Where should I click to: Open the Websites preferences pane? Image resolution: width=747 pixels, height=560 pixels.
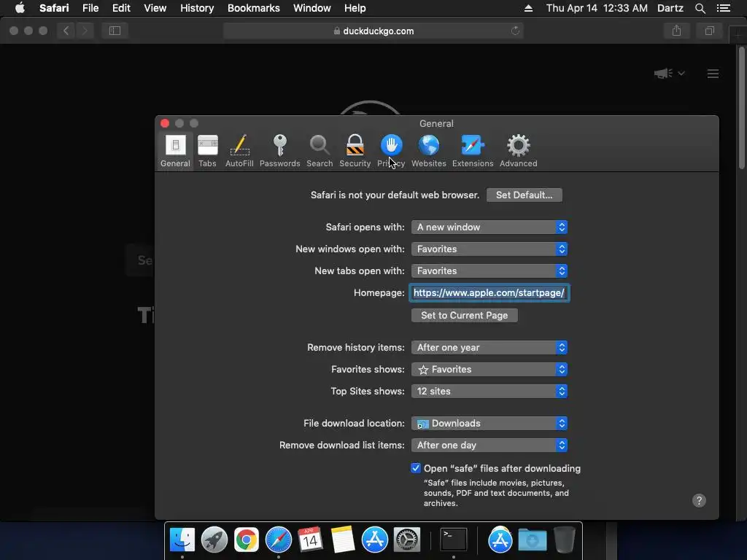coord(429,151)
